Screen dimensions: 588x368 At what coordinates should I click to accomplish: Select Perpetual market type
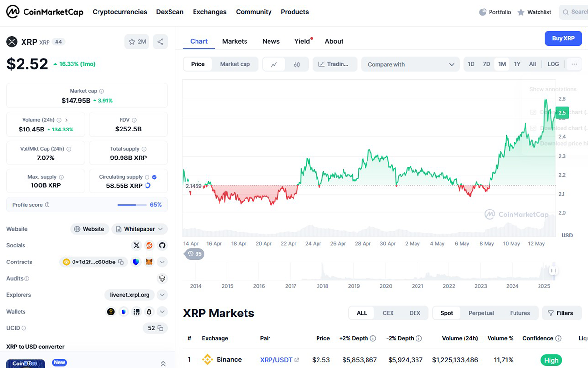481,313
